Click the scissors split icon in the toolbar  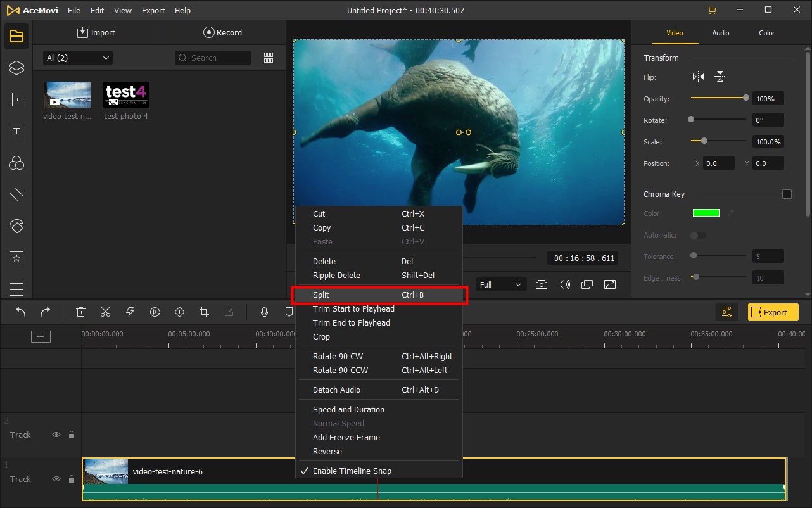click(105, 312)
